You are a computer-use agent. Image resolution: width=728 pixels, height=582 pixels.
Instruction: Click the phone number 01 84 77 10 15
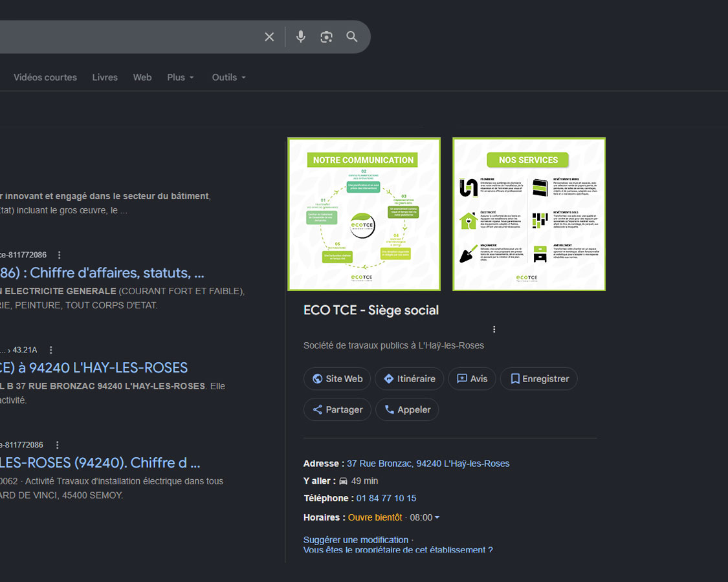tap(386, 498)
